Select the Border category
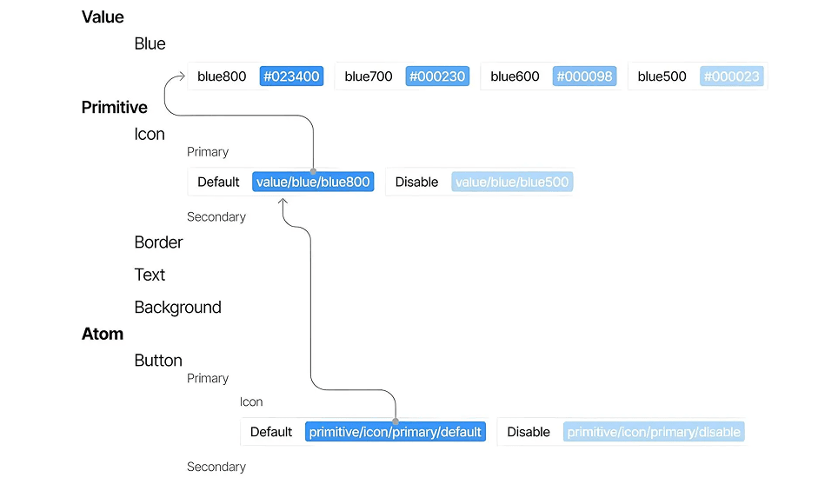The image size is (838, 504). pyautogui.click(x=158, y=242)
